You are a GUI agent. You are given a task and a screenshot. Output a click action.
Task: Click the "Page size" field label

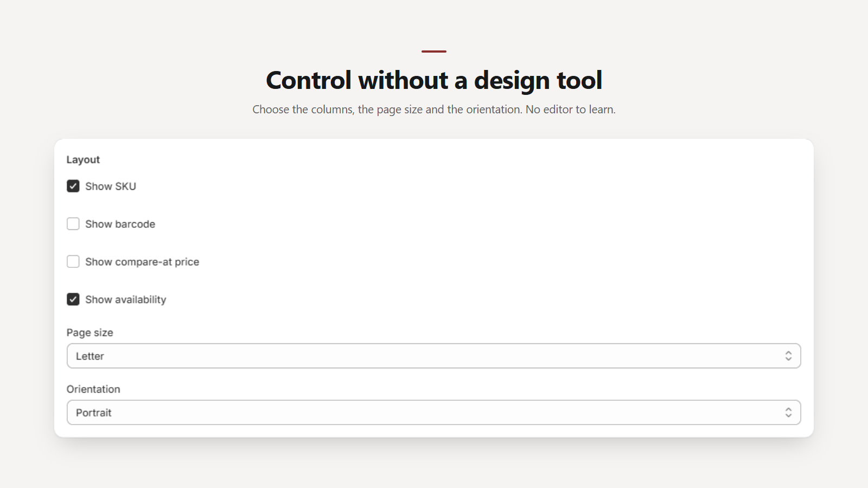tap(90, 333)
